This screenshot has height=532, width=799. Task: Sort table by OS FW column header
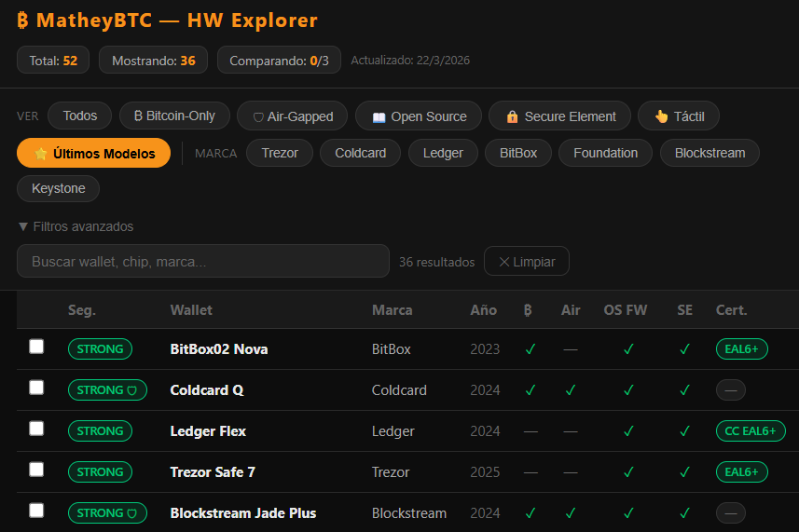626,310
